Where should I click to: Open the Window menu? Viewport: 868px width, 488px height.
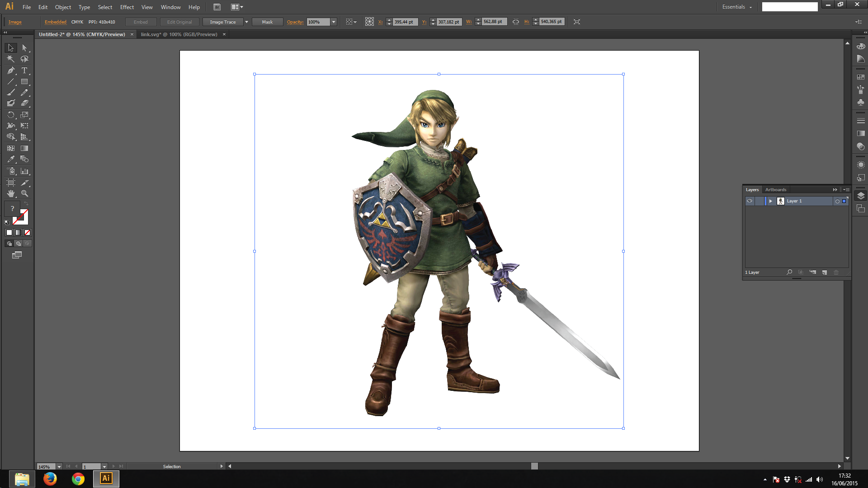click(x=170, y=7)
